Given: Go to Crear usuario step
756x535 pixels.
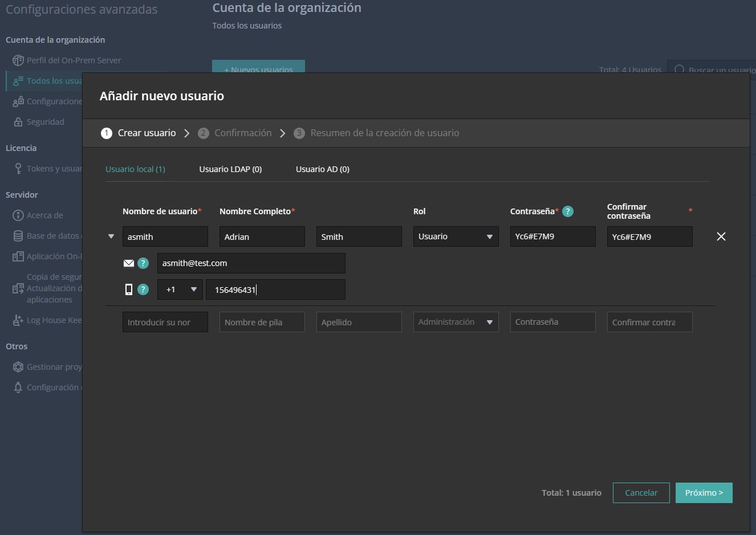Looking at the screenshot, I should point(139,133).
